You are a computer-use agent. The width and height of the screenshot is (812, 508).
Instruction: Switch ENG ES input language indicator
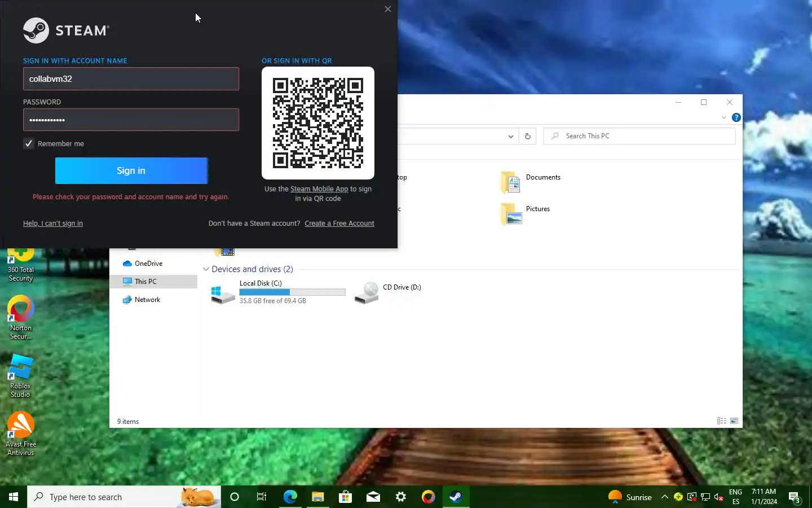(x=735, y=497)
